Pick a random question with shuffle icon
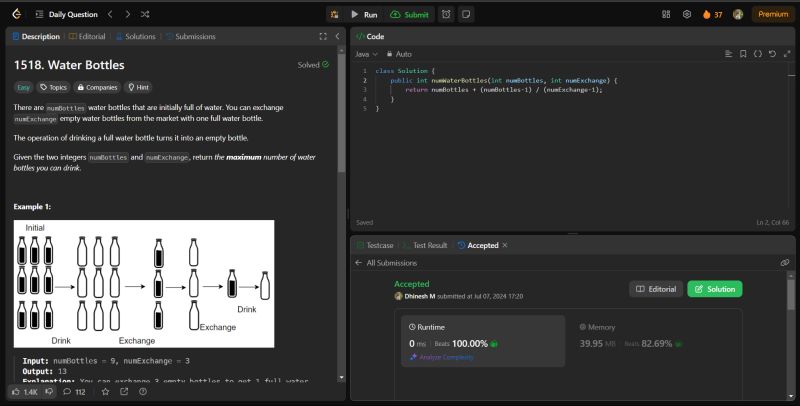Image resolution: width=800 pixels, height=406 pixels. pos(146,14)
